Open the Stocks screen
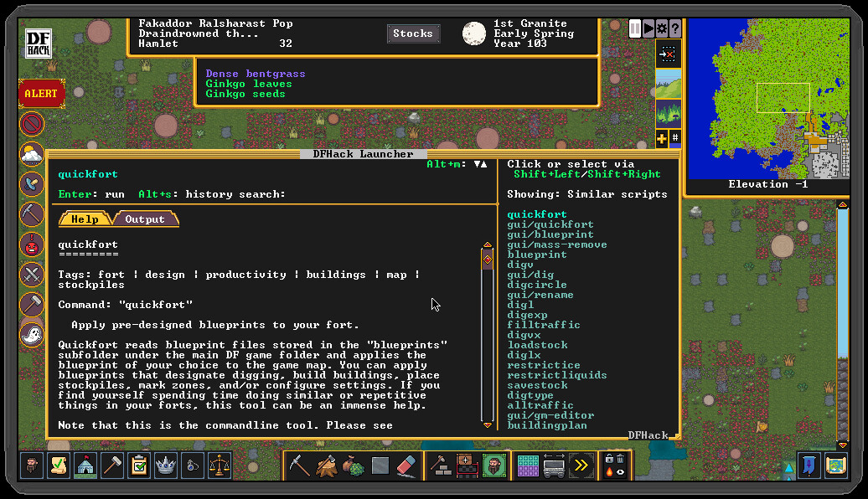This screenshot has height=499, width=868. coord(413,33)
